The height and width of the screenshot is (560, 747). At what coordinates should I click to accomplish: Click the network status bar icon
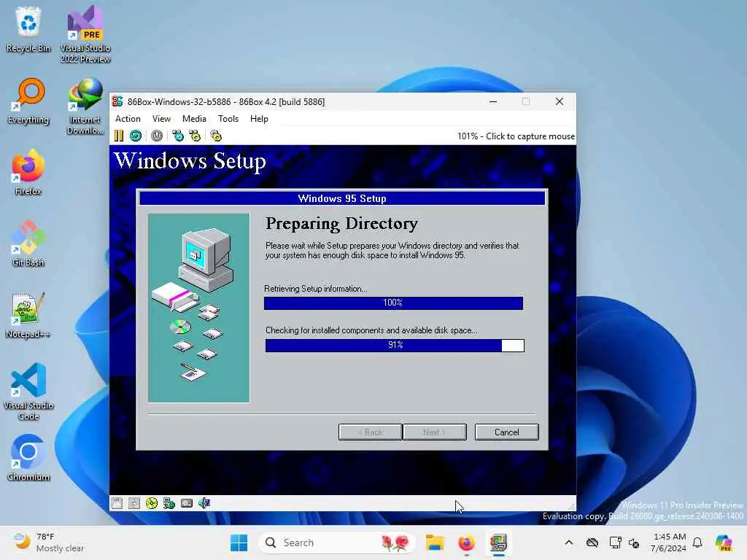coord(169,503)
